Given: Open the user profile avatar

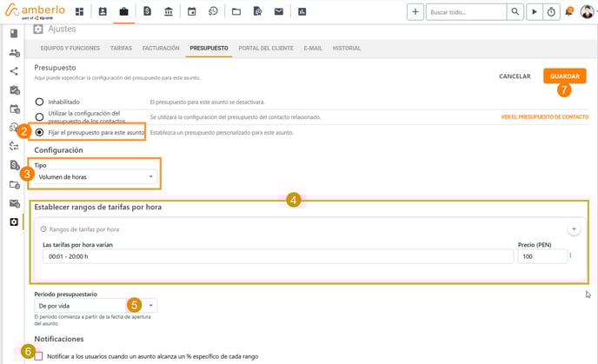Looking at the screenshot, I should coord(587,12).
